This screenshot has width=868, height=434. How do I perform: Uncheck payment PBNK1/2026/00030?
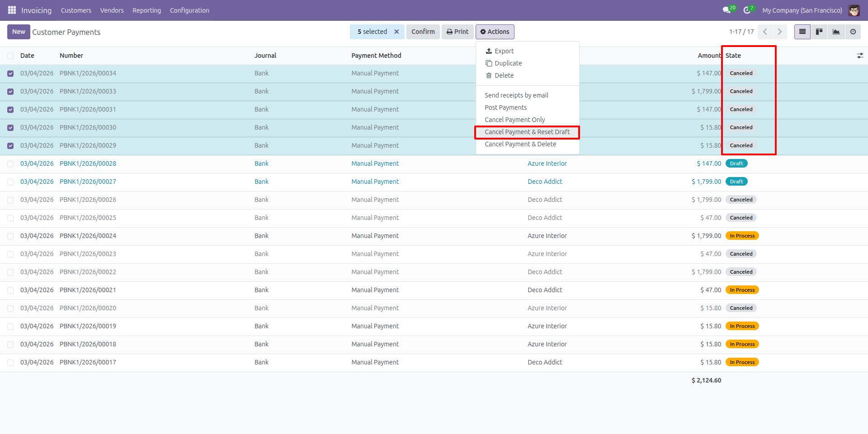coord(10,128)
